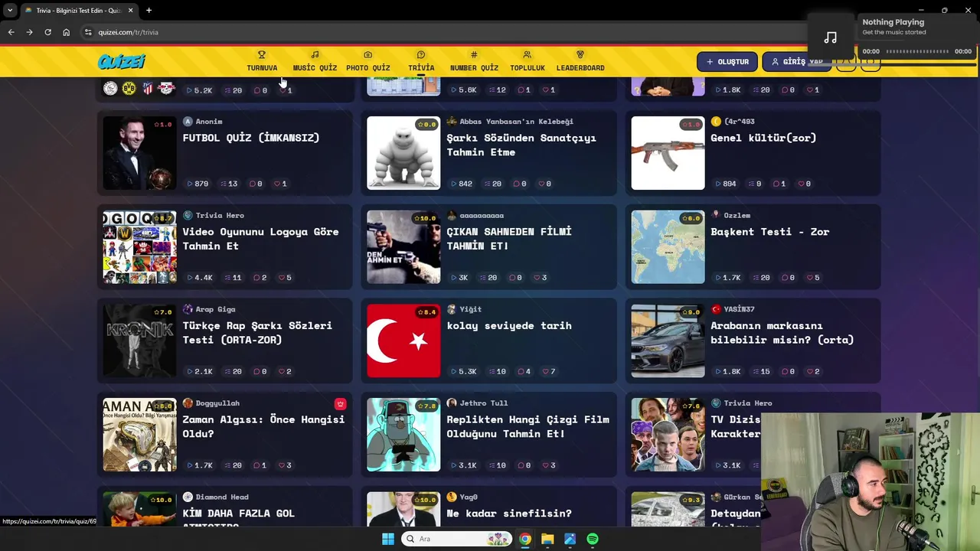
Task: Click the Turkish flag thumbnail
Action: point(403,341)
